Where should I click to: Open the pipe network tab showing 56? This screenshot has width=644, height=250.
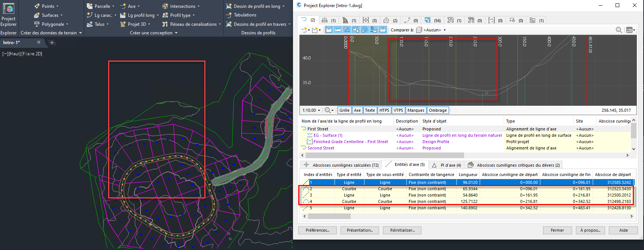coord(431,20)
